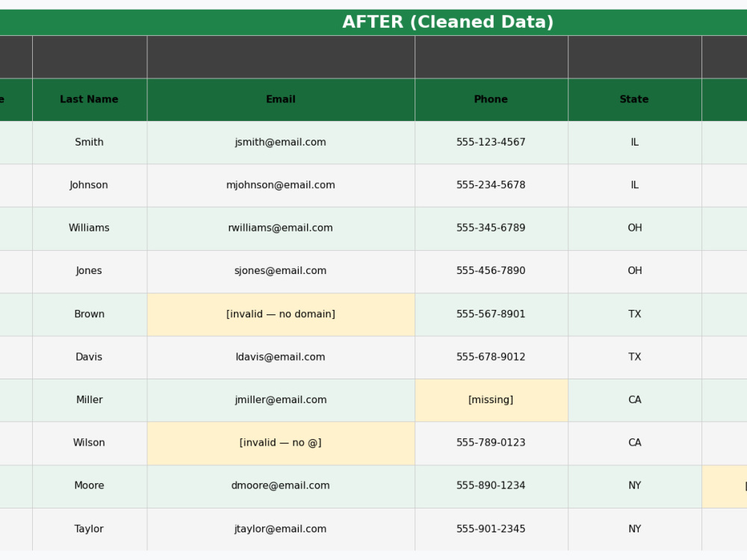The height and width of the screenshot is (560, 747).
Task: Click the Johnson last name cell
Action: coord(90,185)
